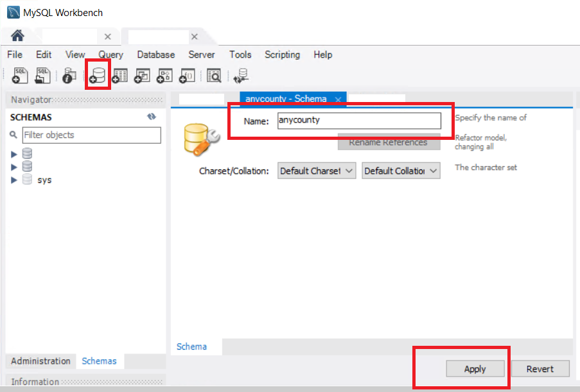Click the create new stored procedure icon

(x=164, y=75)
